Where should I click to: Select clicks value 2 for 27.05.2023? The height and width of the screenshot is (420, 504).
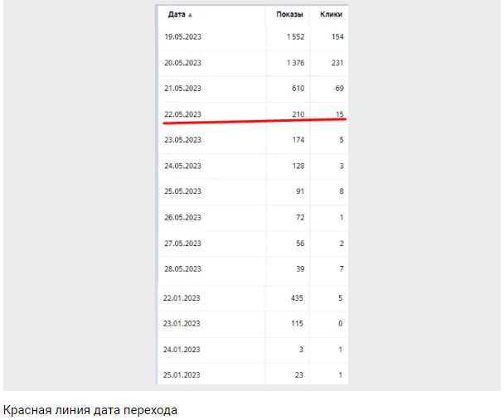[x=342, y=244]
